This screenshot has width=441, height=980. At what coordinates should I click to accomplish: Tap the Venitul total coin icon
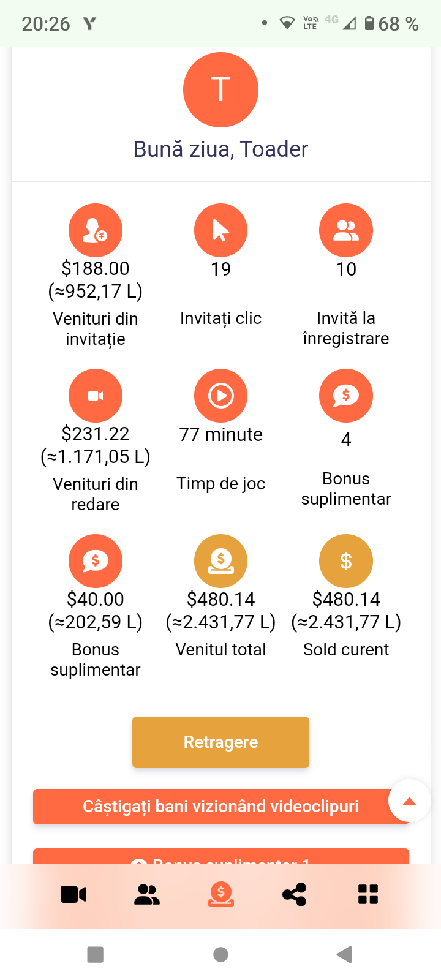coord(221,561)
